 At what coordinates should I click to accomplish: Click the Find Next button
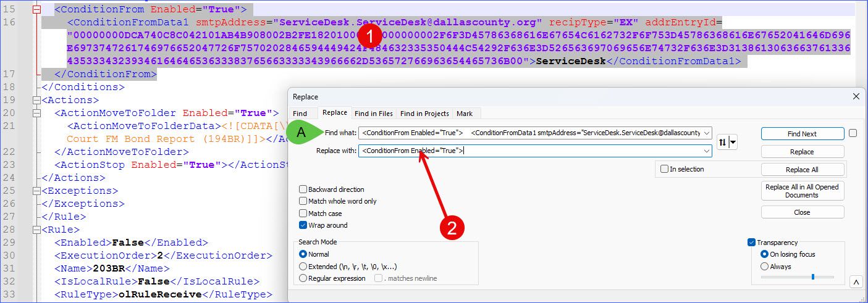[x=802, y=134]
